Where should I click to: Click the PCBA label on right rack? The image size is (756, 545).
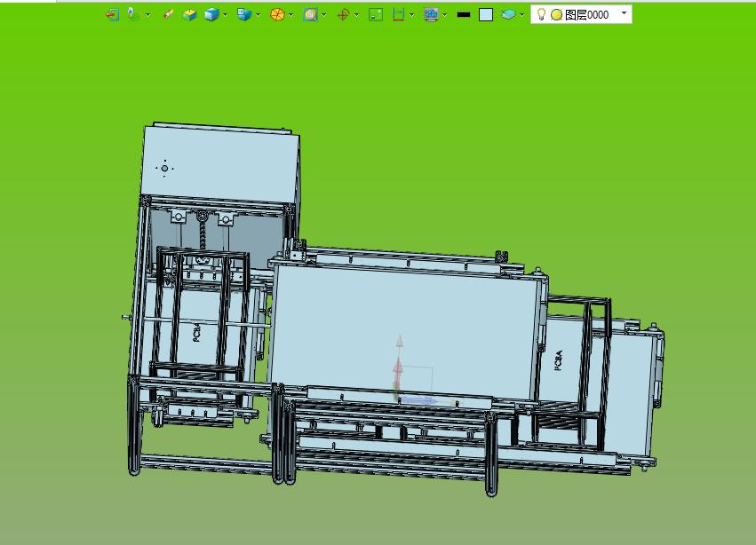[x=558, y=360]
